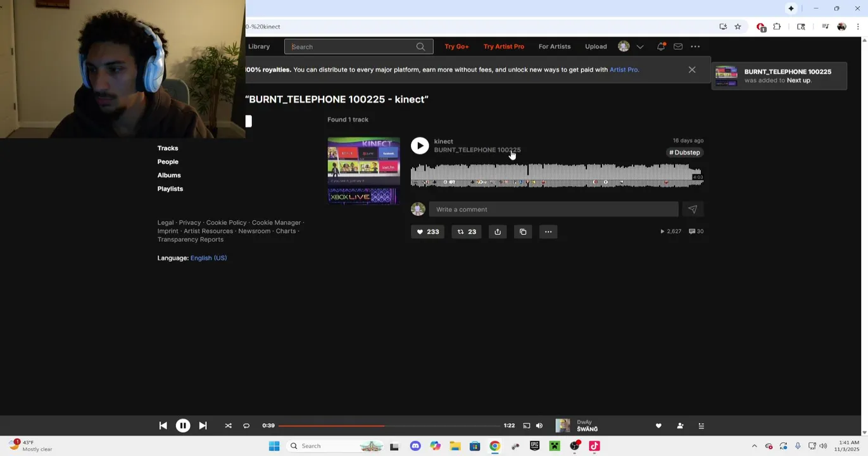This screenshot has height=456, width=868.
Task: Play the BURNT_TELEPHONE 100225 track
Action: point(420,146)
